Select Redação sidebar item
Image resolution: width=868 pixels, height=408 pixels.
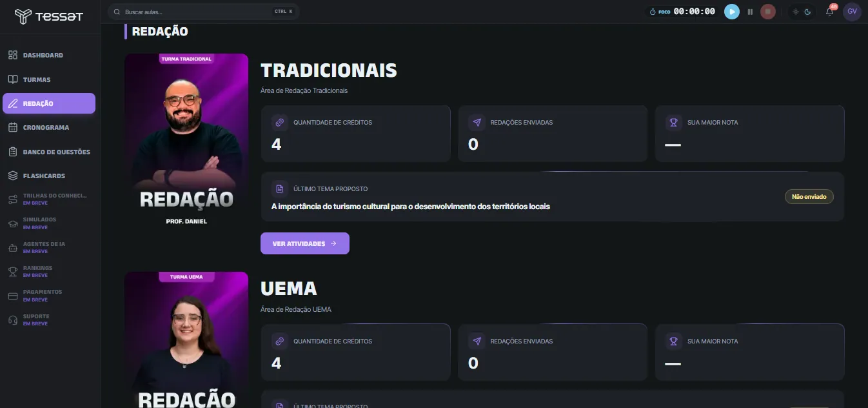tap(49, 103)
